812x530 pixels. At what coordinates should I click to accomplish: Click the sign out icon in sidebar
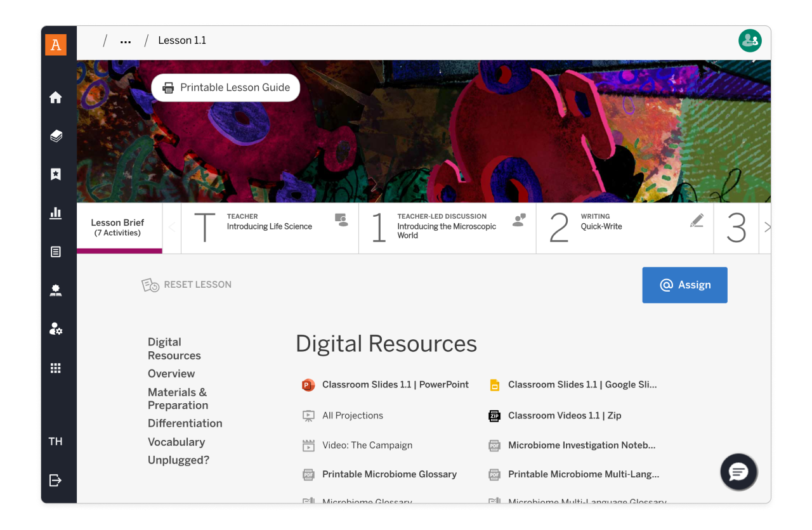(x=56, y=481)
